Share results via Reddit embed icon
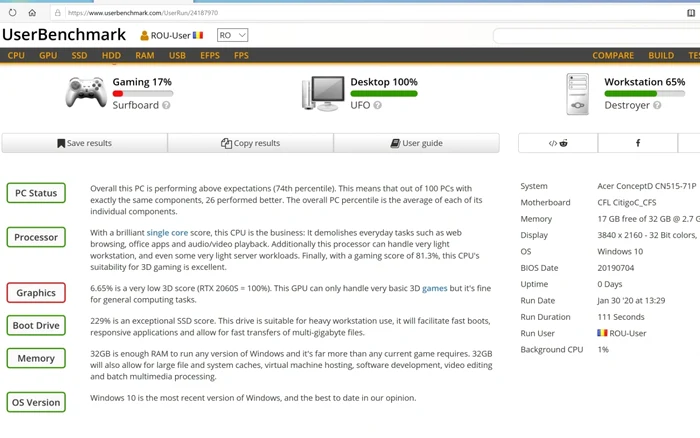The width and height of the screenshot is (700, 438). [x=558, y=143]
